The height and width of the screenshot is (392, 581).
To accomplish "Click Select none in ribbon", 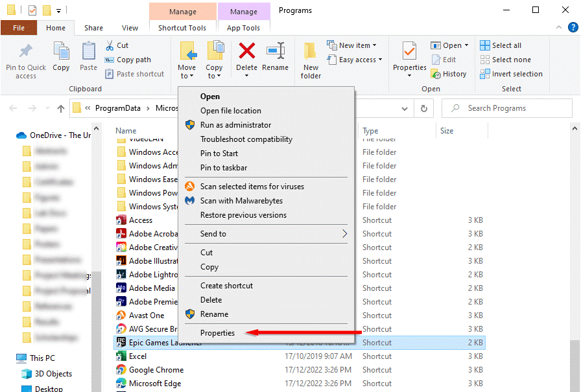I will (505, 60).
